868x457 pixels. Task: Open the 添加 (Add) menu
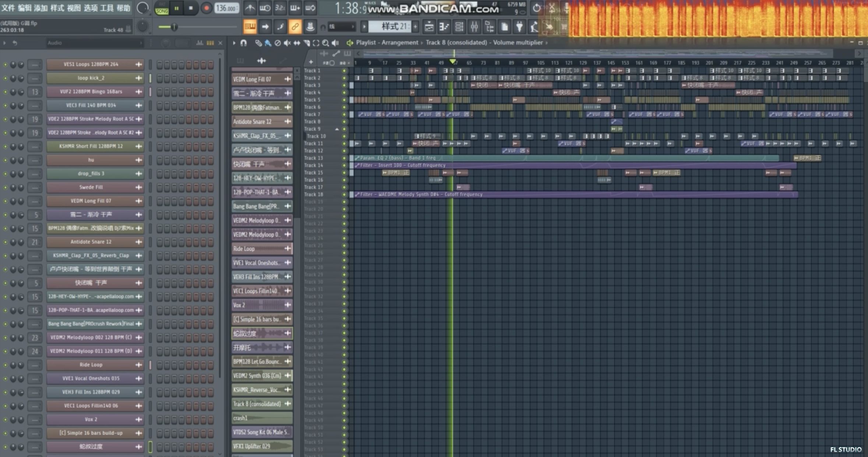coord(41,8)
